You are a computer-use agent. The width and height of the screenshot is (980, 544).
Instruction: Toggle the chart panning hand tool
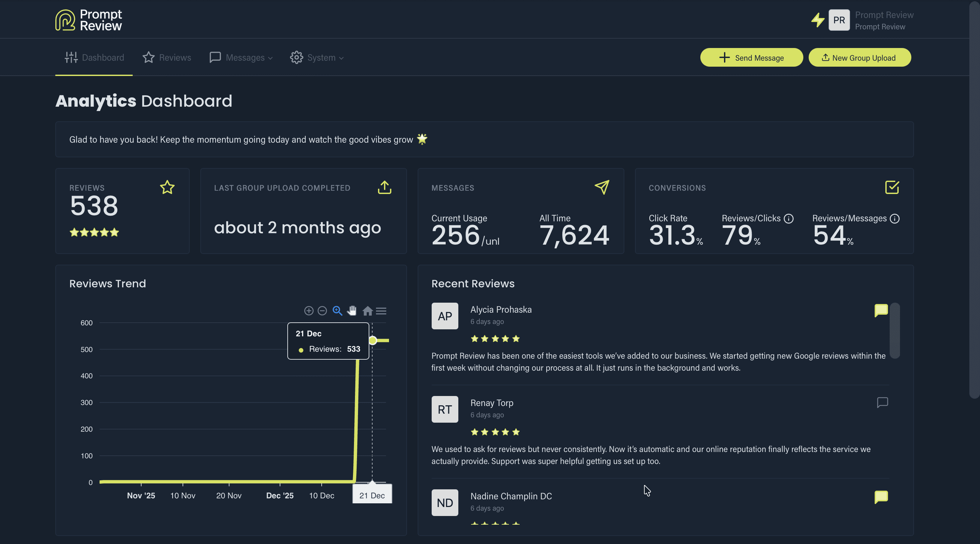(352, 311)
